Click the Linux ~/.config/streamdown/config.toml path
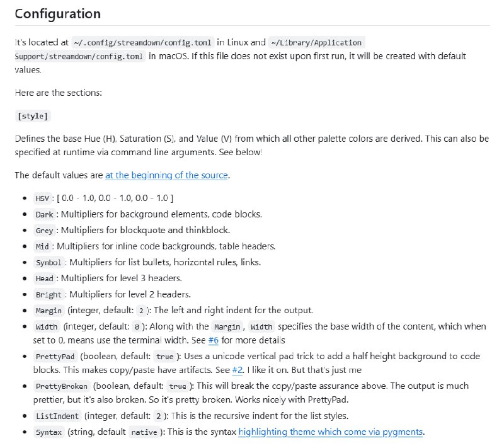Screen dimensions: 504x448 click(x=142, y=43)
